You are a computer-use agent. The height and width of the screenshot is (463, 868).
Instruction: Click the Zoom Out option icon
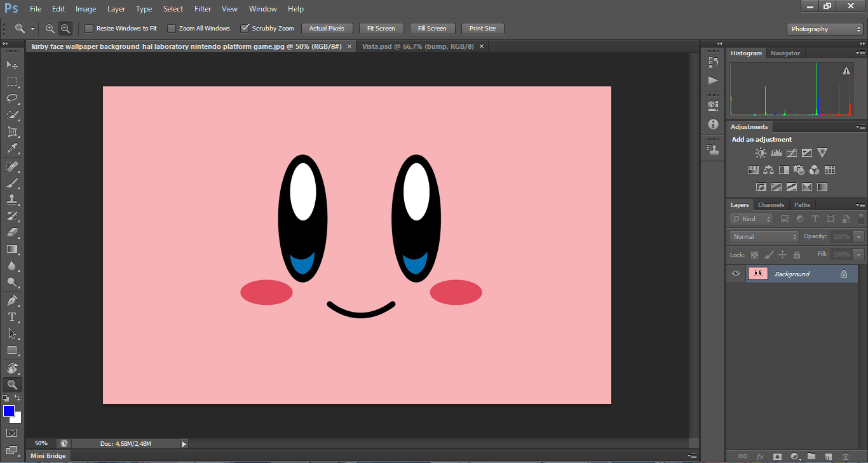point(65,29)
